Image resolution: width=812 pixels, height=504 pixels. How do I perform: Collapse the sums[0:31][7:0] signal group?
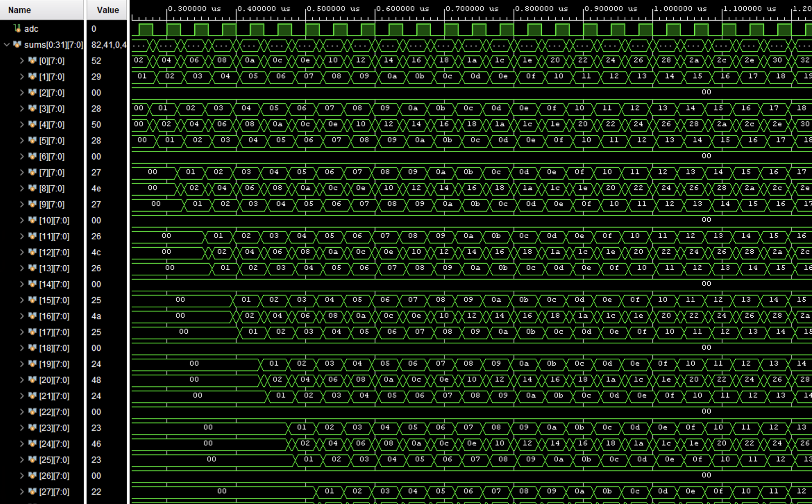(x=6, y=45)
